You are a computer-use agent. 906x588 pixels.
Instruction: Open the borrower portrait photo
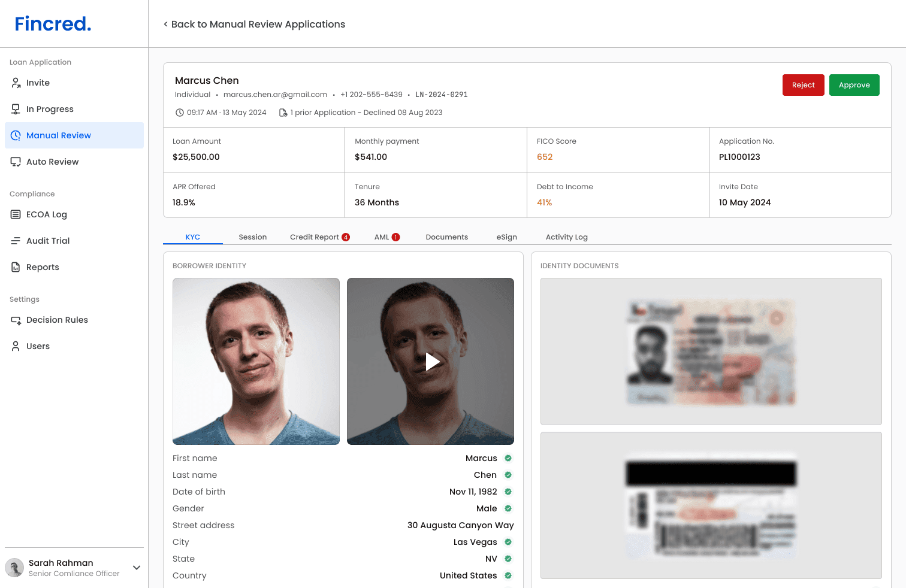[256, 361]
